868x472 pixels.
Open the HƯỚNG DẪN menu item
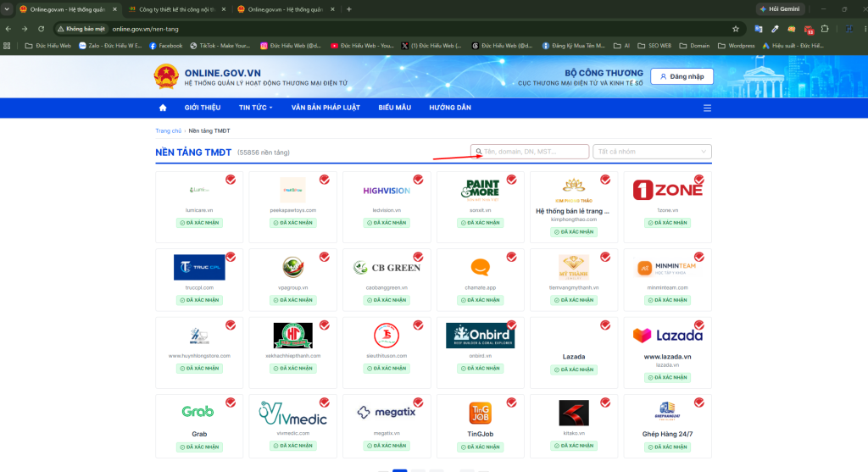[450, 108]
